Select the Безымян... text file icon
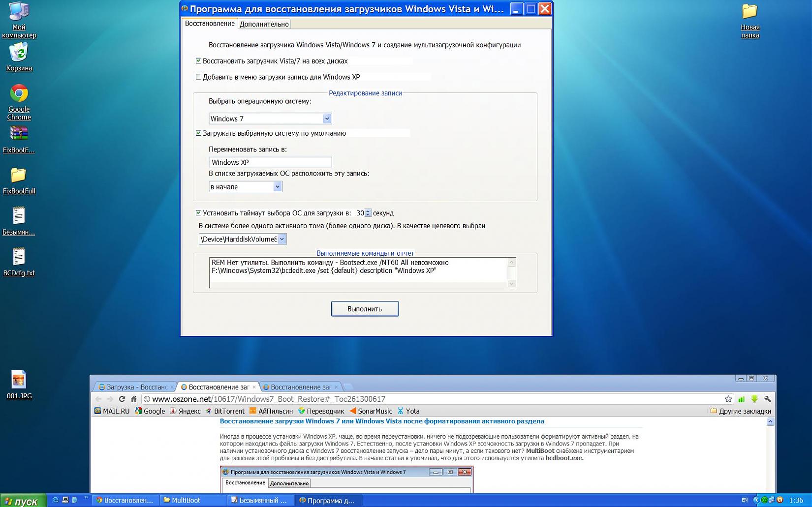This screenshot has width=812, height=507. (x=19, y=221)
